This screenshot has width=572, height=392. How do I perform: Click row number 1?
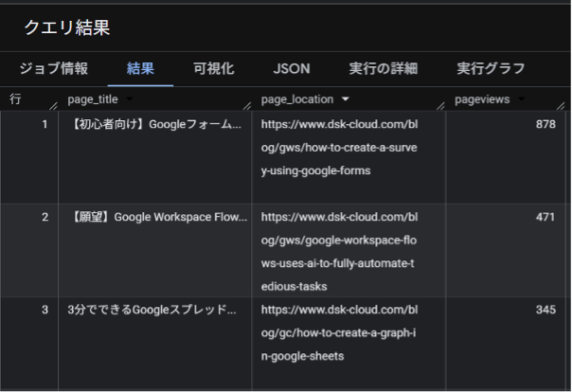click(x=45, y=124)
